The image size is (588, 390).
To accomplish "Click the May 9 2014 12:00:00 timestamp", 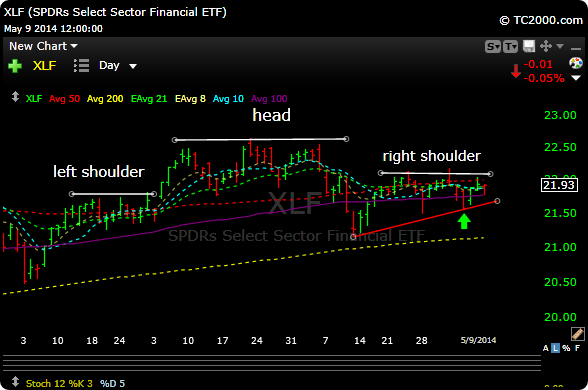I will tap(53, 29).
